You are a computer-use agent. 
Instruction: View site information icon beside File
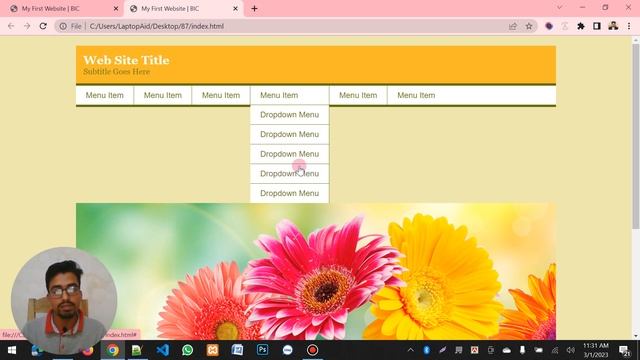pyautogui.click(x=63, y=26)
